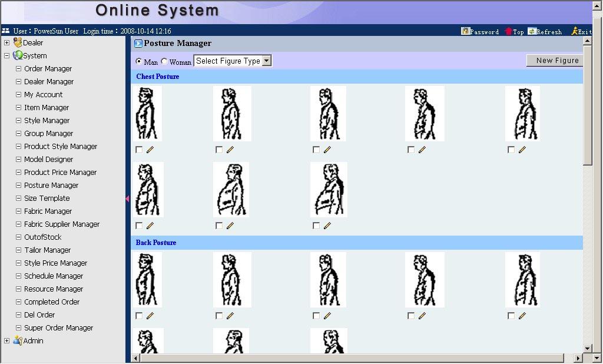Click the first Chest Posture figure thumbnail

pos(148,114)
